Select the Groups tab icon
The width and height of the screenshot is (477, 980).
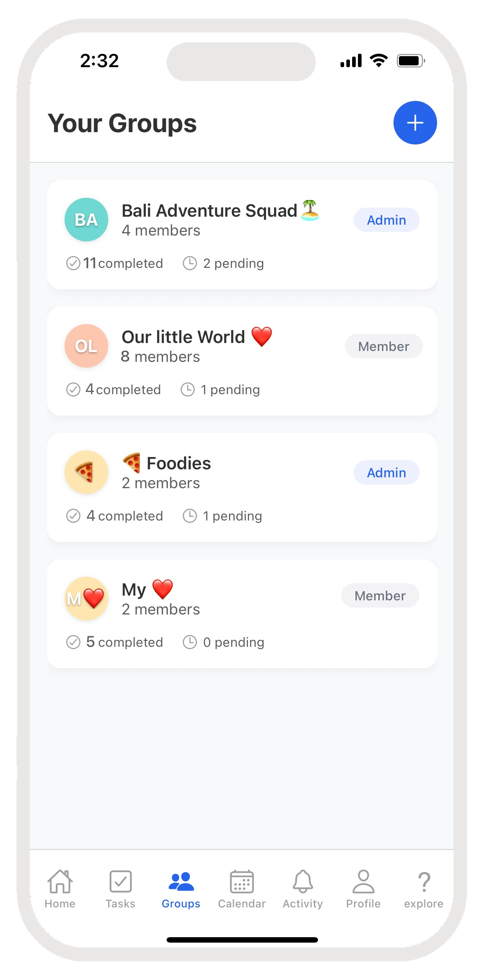(181, 882)
